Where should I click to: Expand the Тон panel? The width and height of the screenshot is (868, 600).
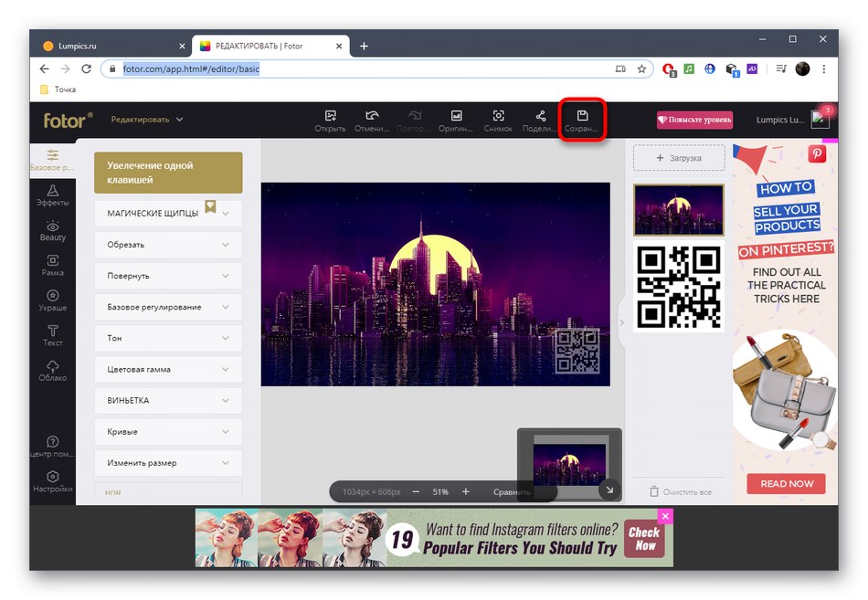[x=168, y=338]
